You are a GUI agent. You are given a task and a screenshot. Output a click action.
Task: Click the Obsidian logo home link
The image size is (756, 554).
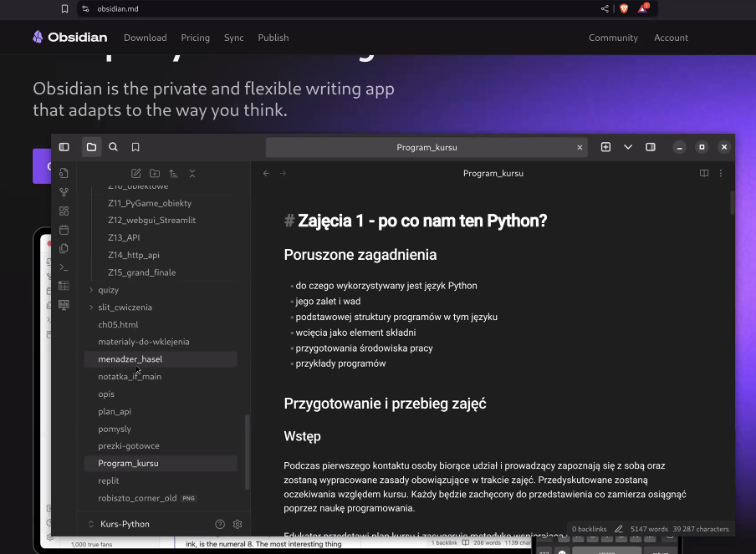pyautogui.click(x=70, y=37)
